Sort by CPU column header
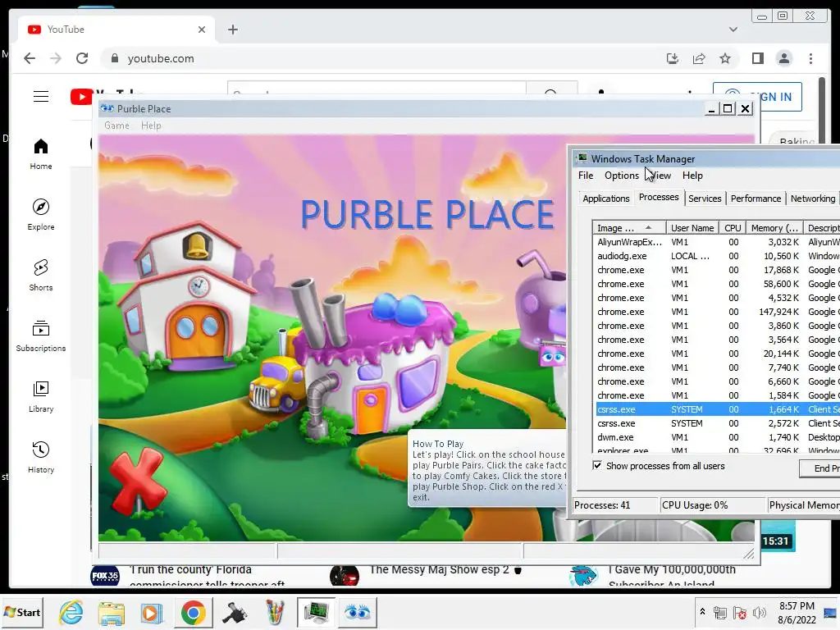Viewport: 840px width, 630px height. coord(733,228)
